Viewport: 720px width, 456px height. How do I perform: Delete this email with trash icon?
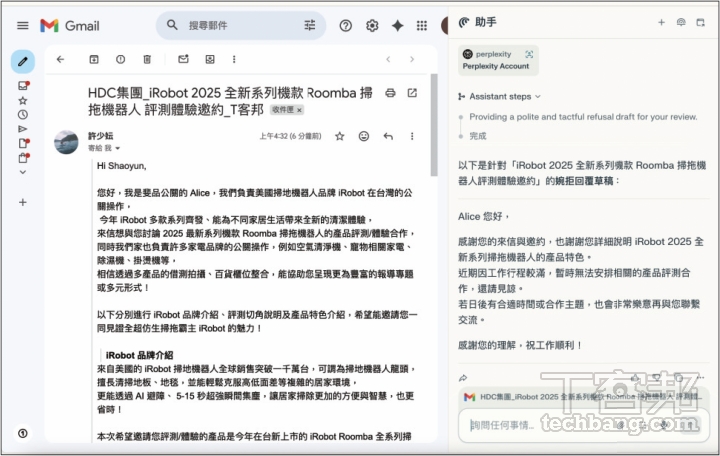(147, 59)
